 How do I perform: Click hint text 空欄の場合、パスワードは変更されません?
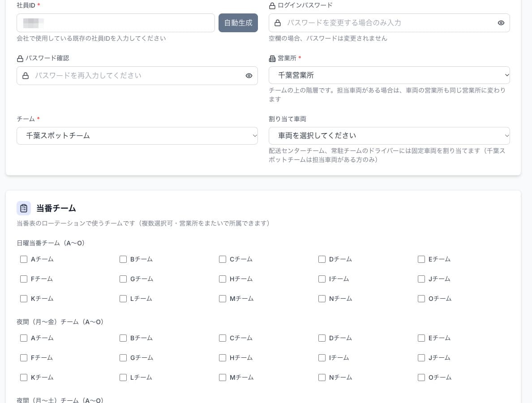point(328,39)
